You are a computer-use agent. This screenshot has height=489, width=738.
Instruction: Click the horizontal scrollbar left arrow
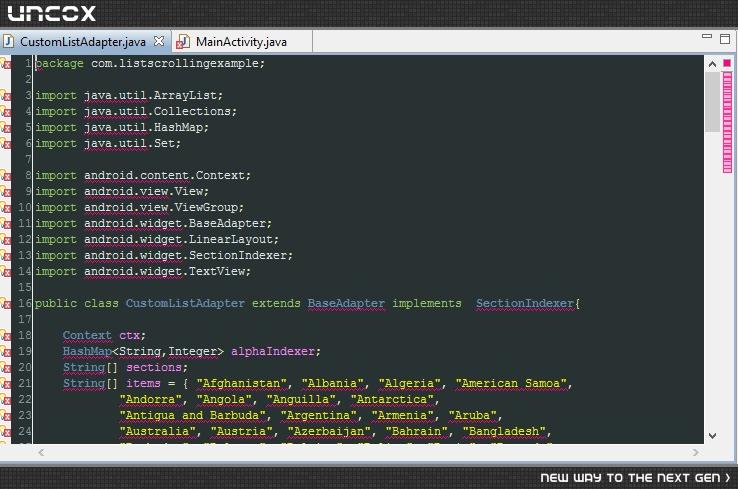pyautogui.click(x=41, y=453)
